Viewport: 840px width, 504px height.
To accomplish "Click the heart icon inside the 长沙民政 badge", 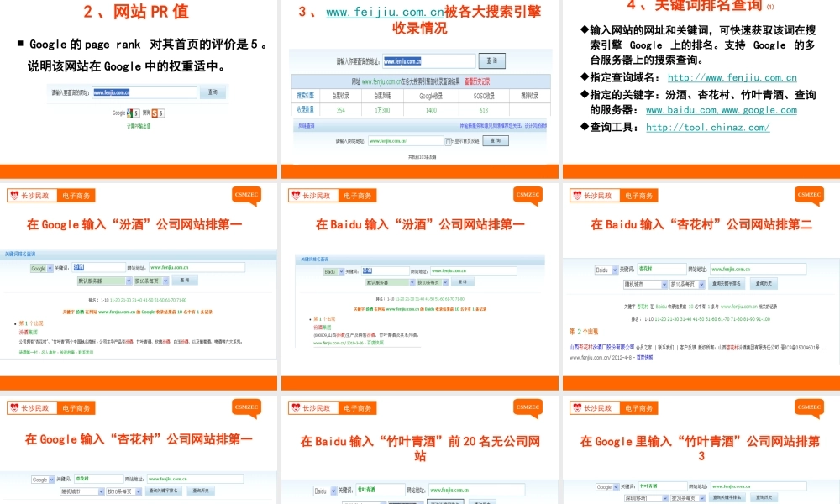I will point(15,195).
